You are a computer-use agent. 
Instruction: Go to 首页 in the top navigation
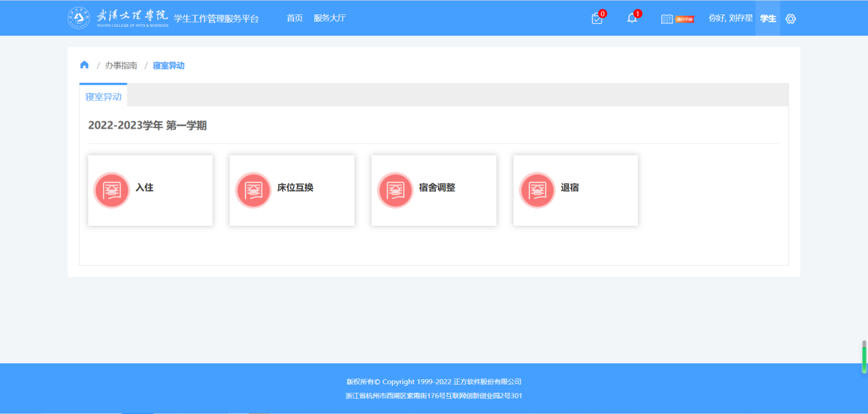tap(294, 18)
